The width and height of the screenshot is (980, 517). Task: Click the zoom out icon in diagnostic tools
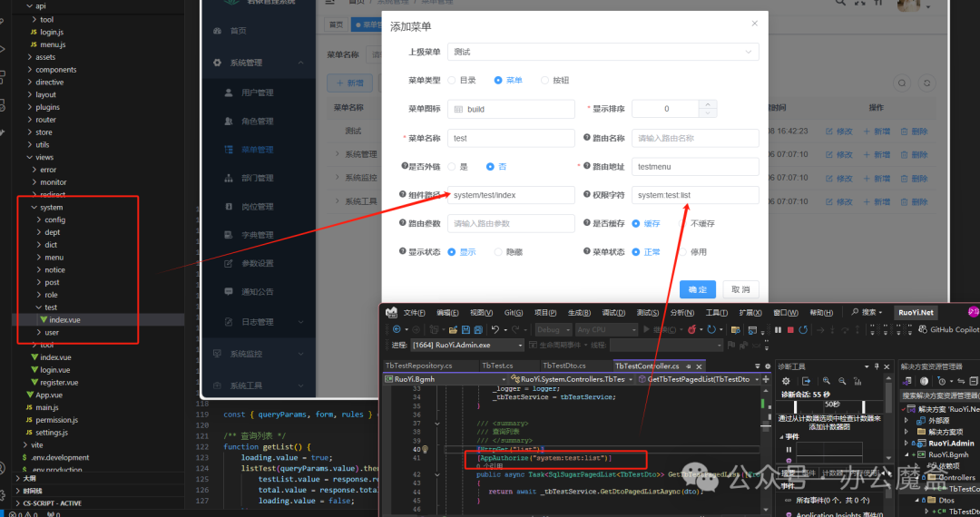click(842, 381)
